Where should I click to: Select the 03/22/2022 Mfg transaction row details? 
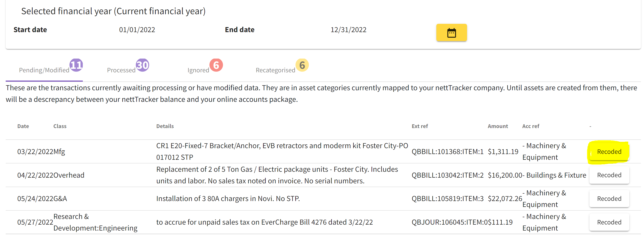pos(282,151)
